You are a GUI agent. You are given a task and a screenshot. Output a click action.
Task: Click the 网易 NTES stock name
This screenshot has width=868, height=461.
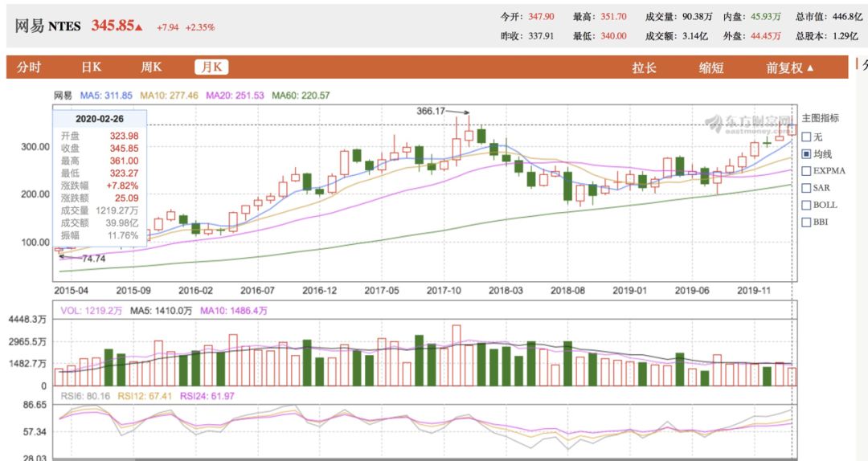[x=47, y=26]
